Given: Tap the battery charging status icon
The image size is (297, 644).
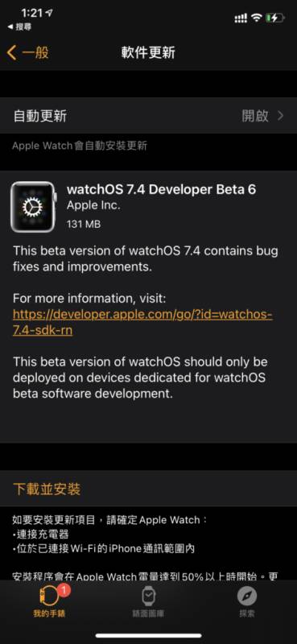Looking at the screenshot, I should 274,18.
